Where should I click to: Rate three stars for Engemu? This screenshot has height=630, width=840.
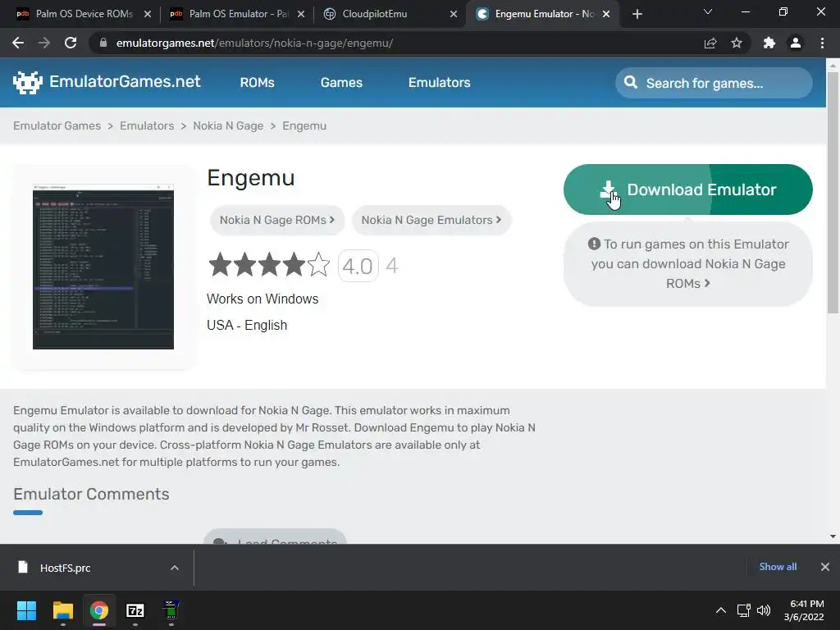269,265
